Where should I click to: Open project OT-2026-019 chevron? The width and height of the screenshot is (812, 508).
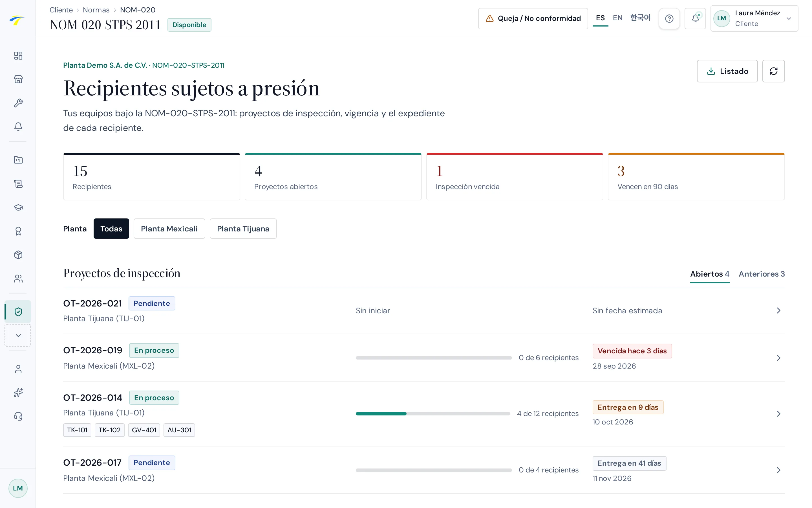pos(778,358)
